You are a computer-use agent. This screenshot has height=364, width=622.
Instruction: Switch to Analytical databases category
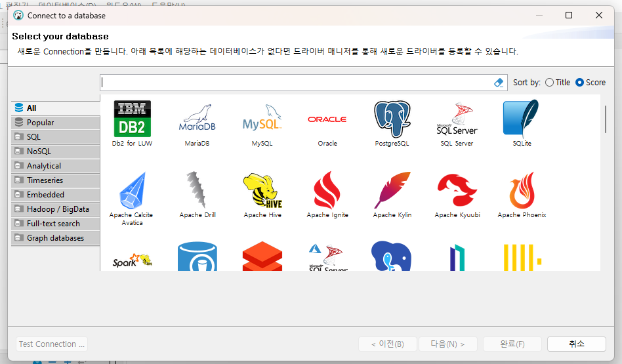(x=56, y=166)
